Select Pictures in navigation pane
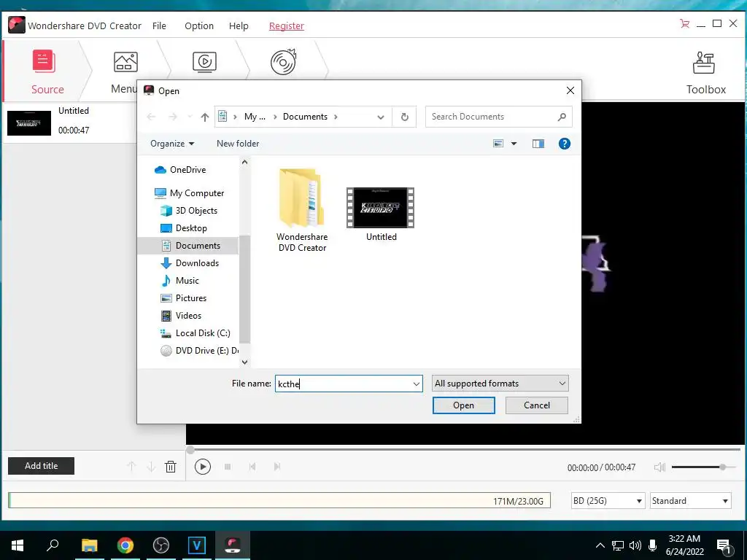The height and width of the screenshot is (560, 747). 190,298
